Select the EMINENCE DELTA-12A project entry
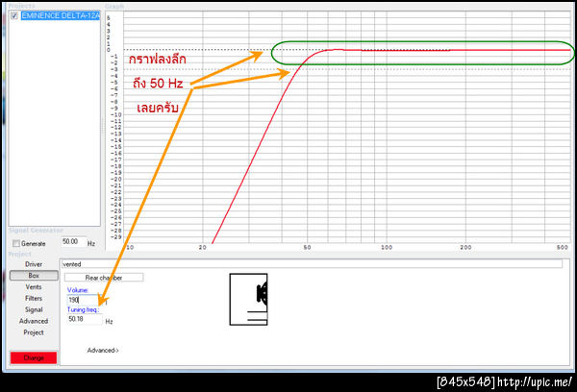This screenshot has width=577, height=392. (60, 15)
